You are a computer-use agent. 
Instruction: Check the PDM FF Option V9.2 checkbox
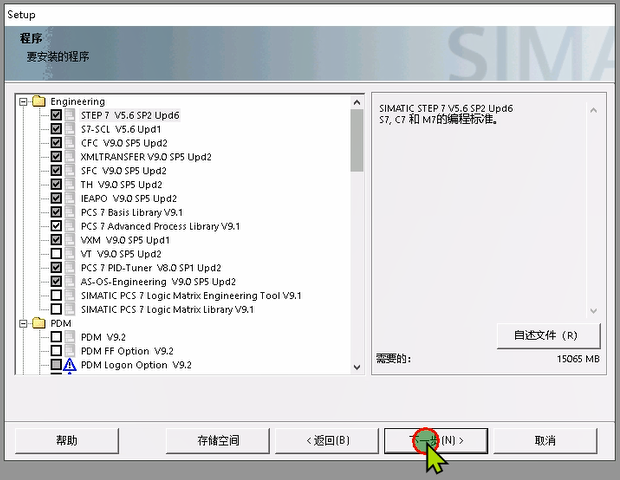56,351
